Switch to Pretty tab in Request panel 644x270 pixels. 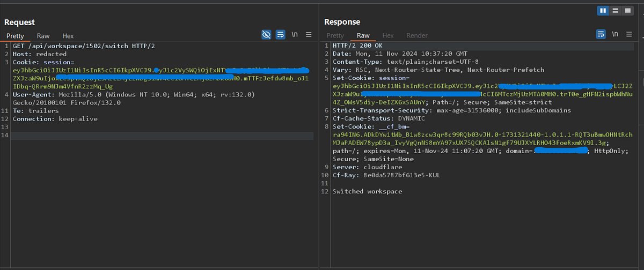click(15, 36)
